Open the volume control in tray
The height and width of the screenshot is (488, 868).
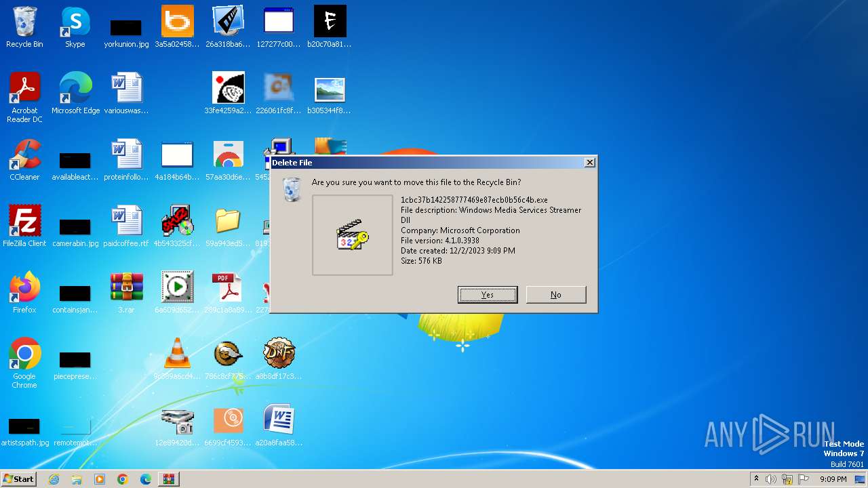point(771,479)
